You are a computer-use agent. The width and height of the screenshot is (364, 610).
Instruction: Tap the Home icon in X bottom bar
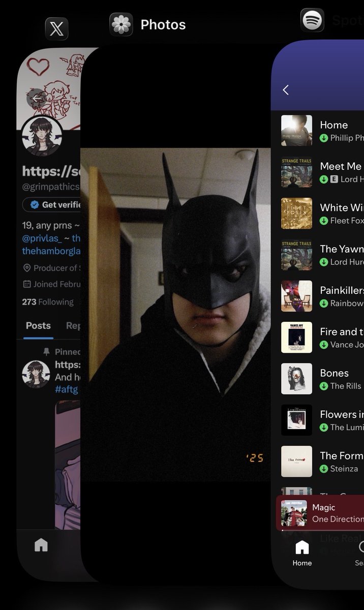[41, 545]
